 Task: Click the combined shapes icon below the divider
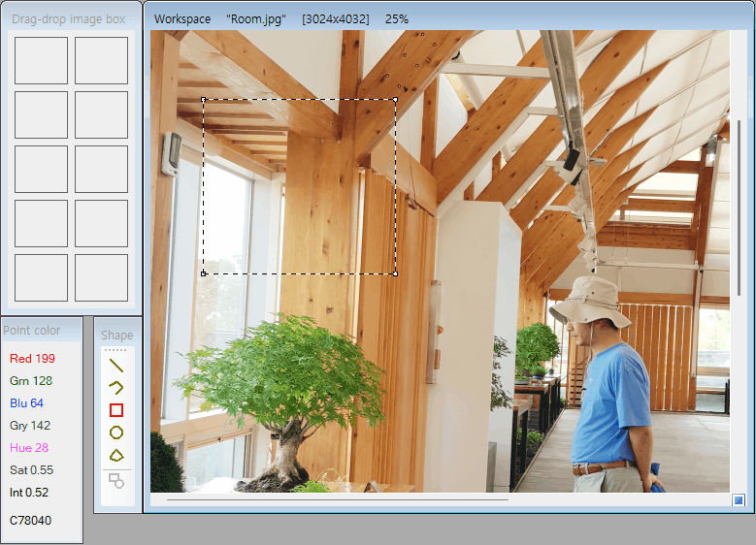(116, 480)
